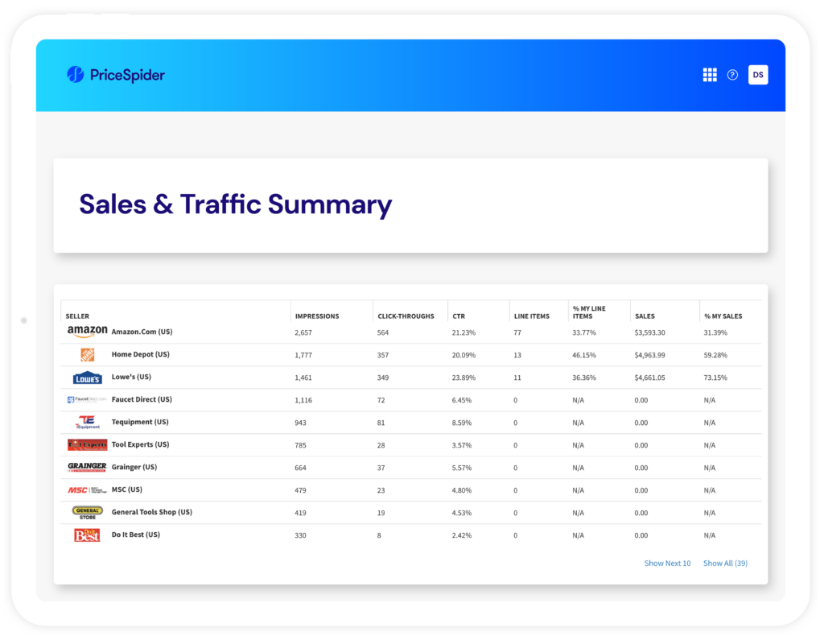Open the help question mark icon

[732, 75]
